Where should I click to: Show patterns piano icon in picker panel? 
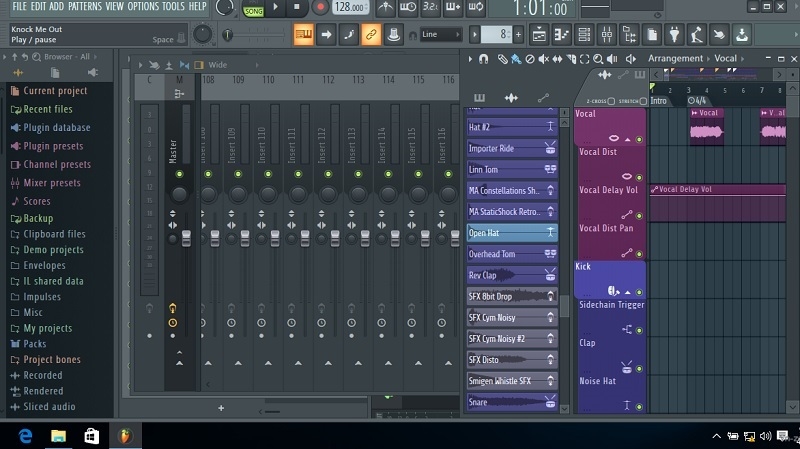click(479, 98)
